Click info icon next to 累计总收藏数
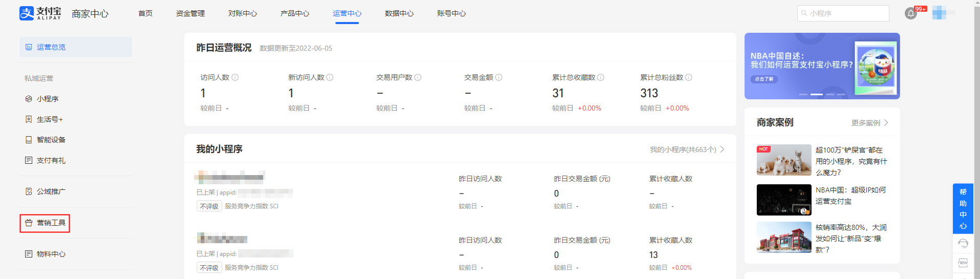This screenshot has width=980, height=279. click(x=601, y=77)
